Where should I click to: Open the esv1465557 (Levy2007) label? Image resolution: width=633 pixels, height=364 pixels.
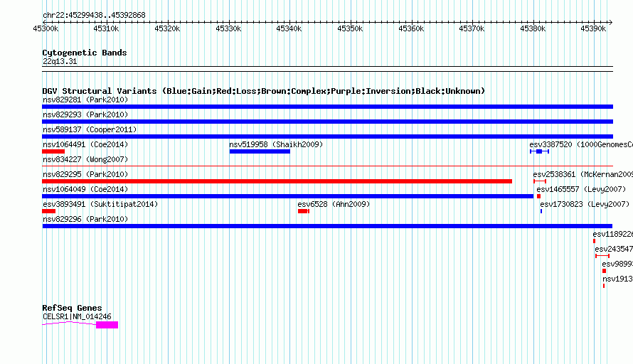click(x=581, y=189)
